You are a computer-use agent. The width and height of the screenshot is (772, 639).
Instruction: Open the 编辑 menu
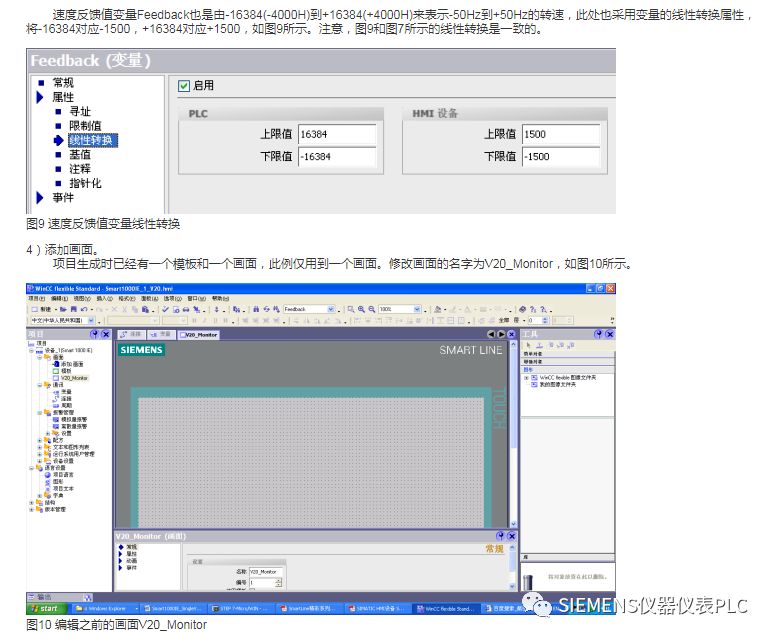60,298
